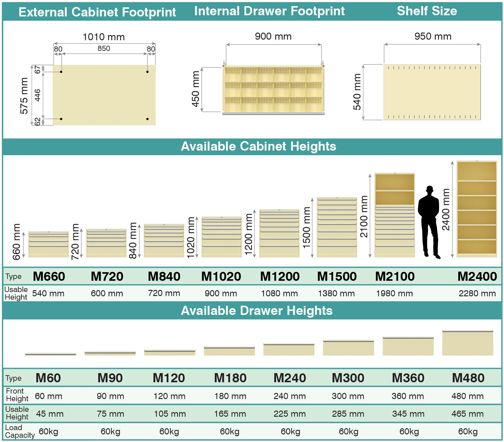The image size is (504, 442).
Task: Select the 660 mm cabinet illustration
Action: coord(48,244)
